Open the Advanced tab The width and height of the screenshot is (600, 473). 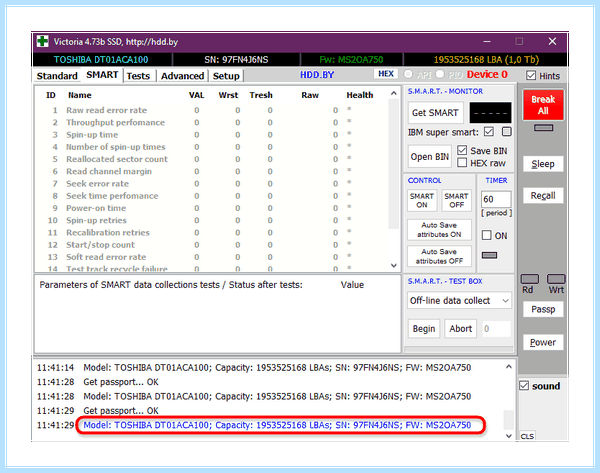pyautogui.click(x=182, y=76)
